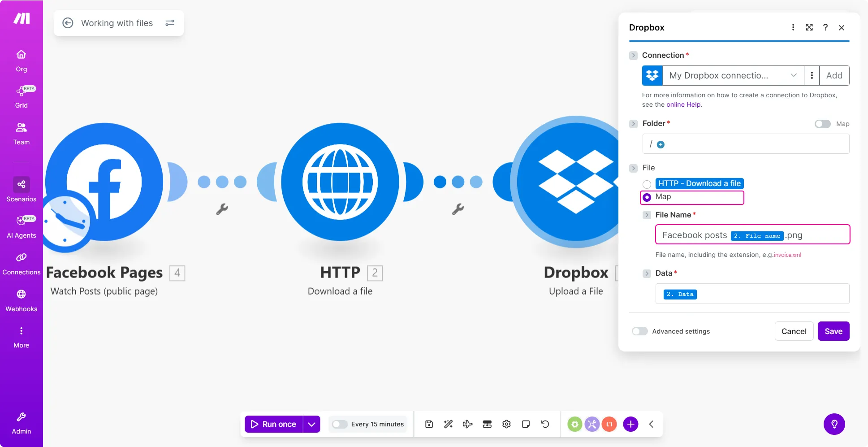Open the Scenarios section
Viewport: 868px width, 447px height.
pos(22,190)
